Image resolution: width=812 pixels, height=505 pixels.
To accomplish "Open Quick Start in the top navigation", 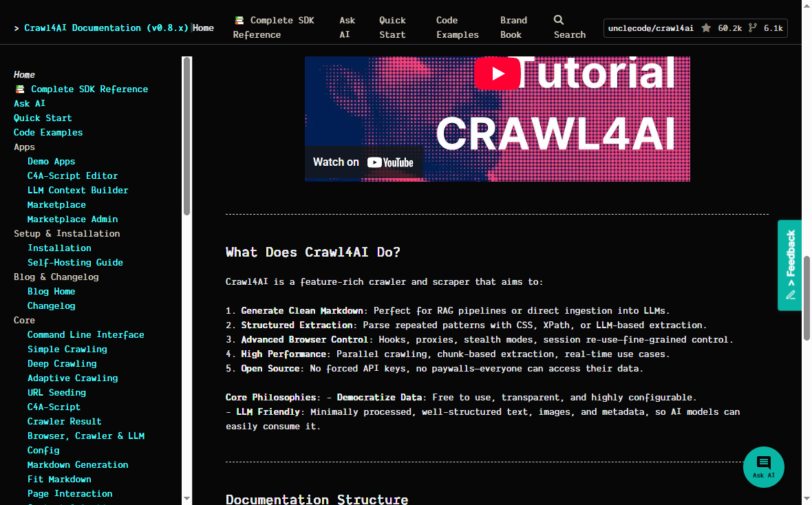I will click(x=392, y=27).
